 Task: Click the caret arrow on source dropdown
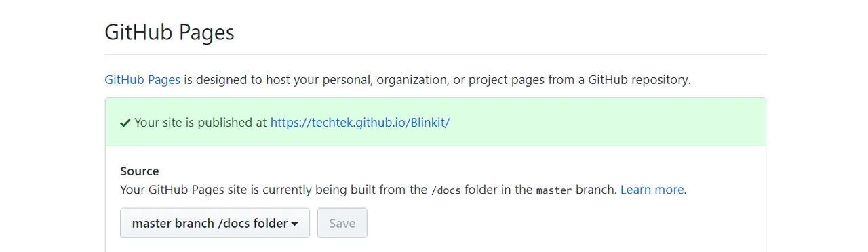(x=295, y=224)
